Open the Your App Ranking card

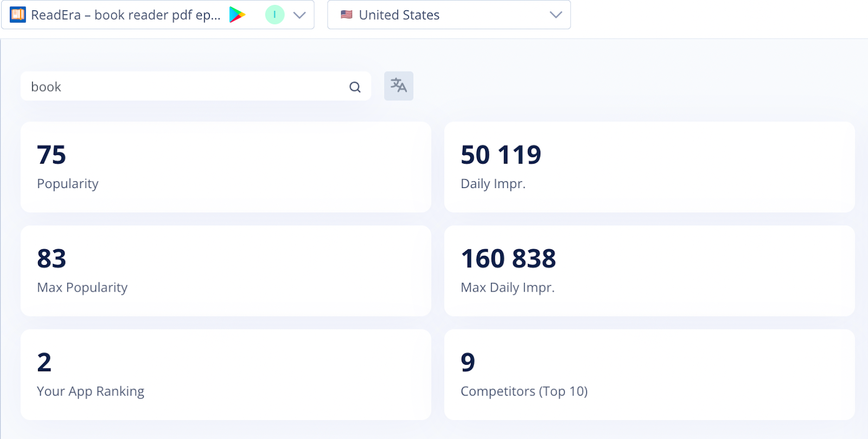pyautogui.click(x=226, y=375)
